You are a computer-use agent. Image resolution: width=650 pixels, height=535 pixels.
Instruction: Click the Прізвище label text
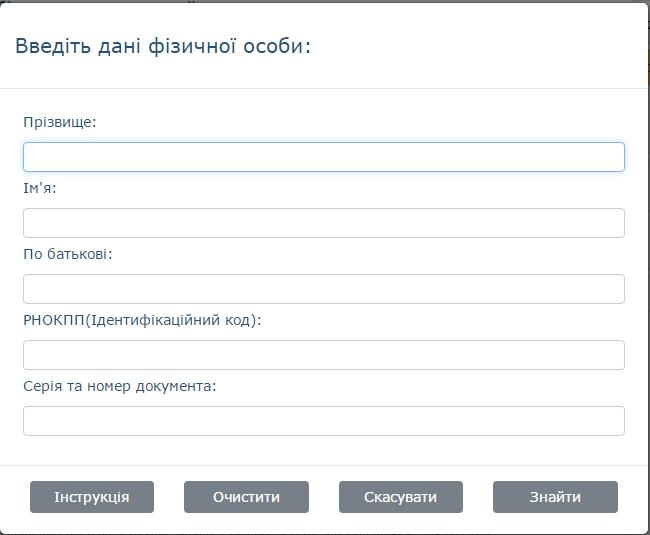(x=60, y=122)
